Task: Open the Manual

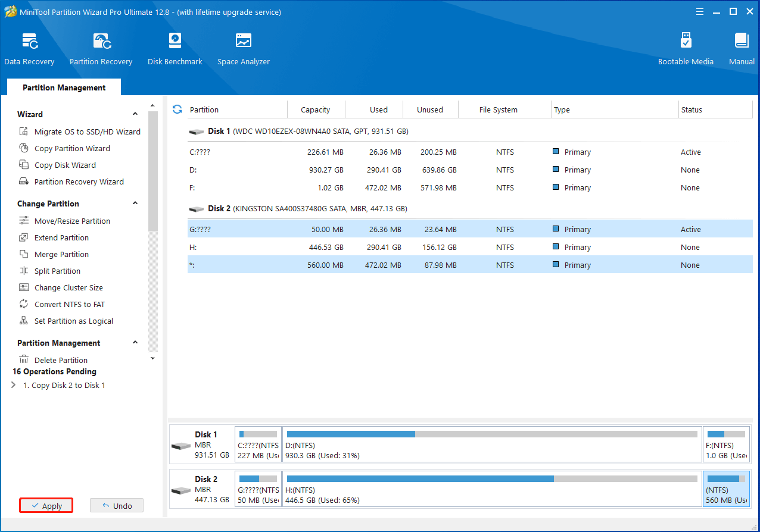Action: (742, 49)
